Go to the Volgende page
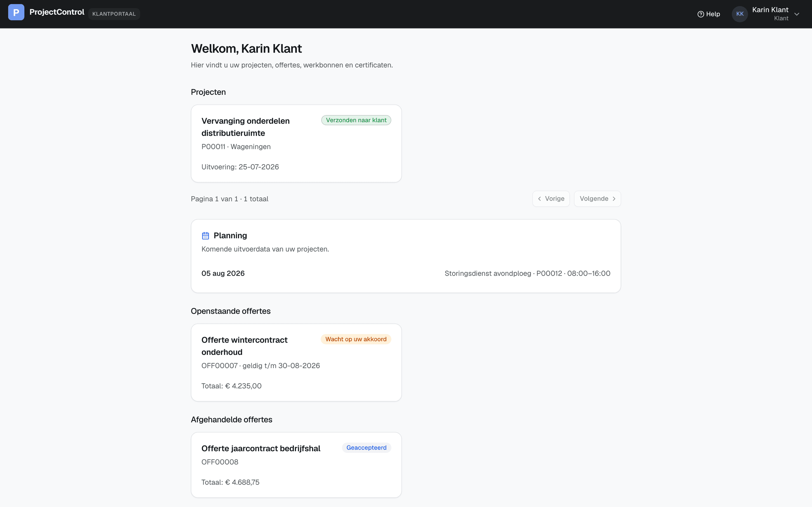The image size is (812, 507). pos(597,199)
